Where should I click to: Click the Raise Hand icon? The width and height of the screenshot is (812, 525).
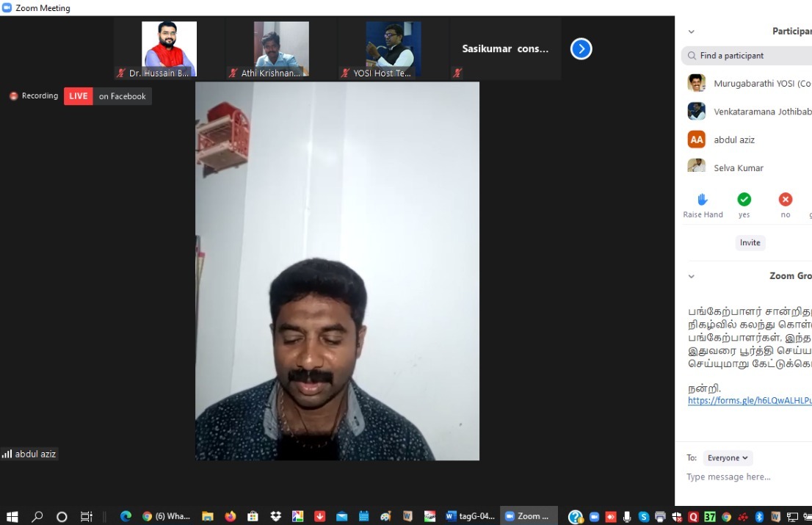702,200
